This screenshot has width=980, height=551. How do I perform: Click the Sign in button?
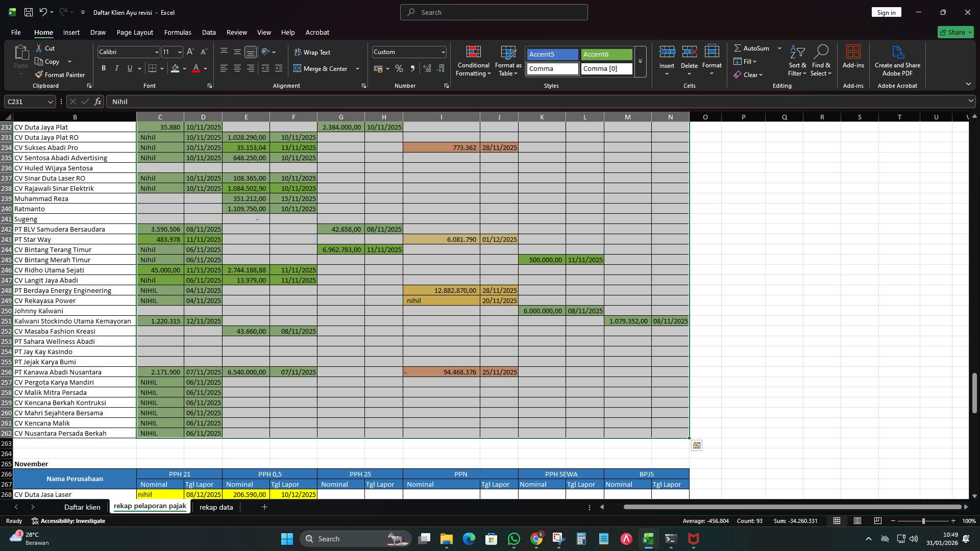[886, 12]
